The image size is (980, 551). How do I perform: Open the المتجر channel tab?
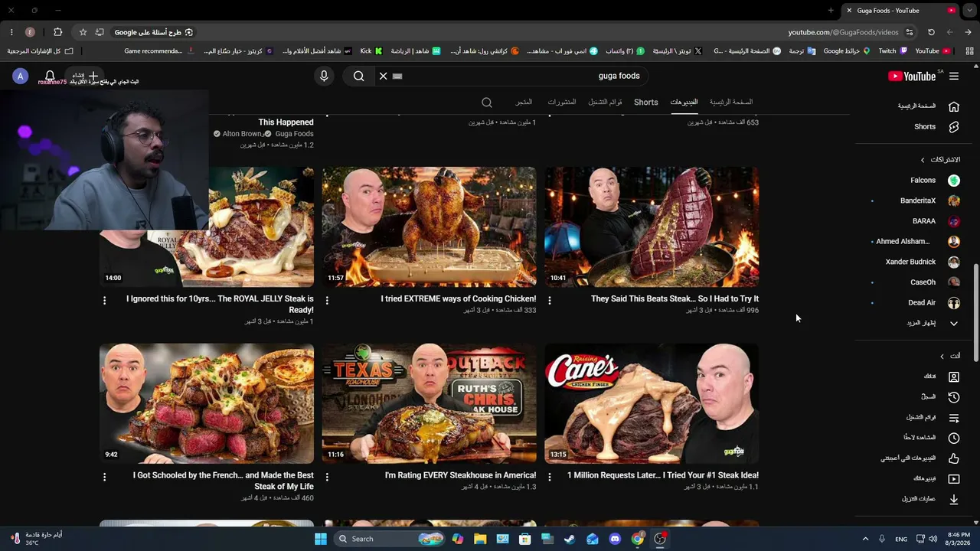[x=524, y=103]
